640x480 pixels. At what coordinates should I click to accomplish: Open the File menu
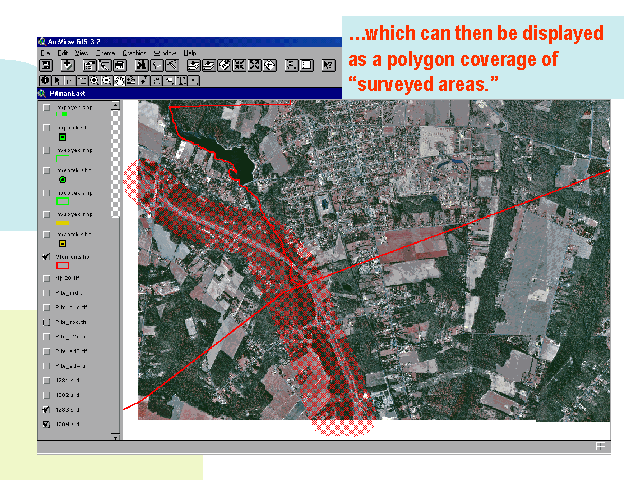[x=45, y=52]
